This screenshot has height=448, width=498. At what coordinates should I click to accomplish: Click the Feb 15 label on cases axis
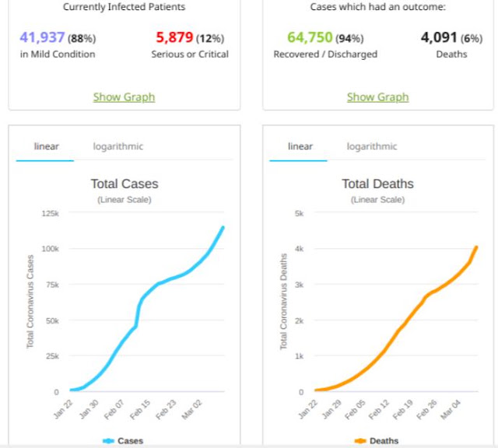coord(140,410)
